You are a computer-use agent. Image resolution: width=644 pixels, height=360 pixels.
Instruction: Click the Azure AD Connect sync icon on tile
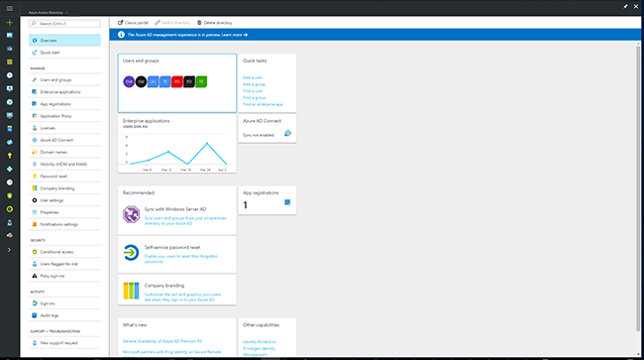[288, 133]
